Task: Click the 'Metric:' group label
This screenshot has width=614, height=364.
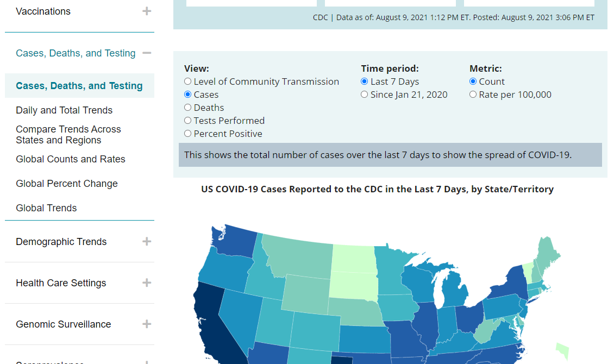Action: (x=486, y=68)
